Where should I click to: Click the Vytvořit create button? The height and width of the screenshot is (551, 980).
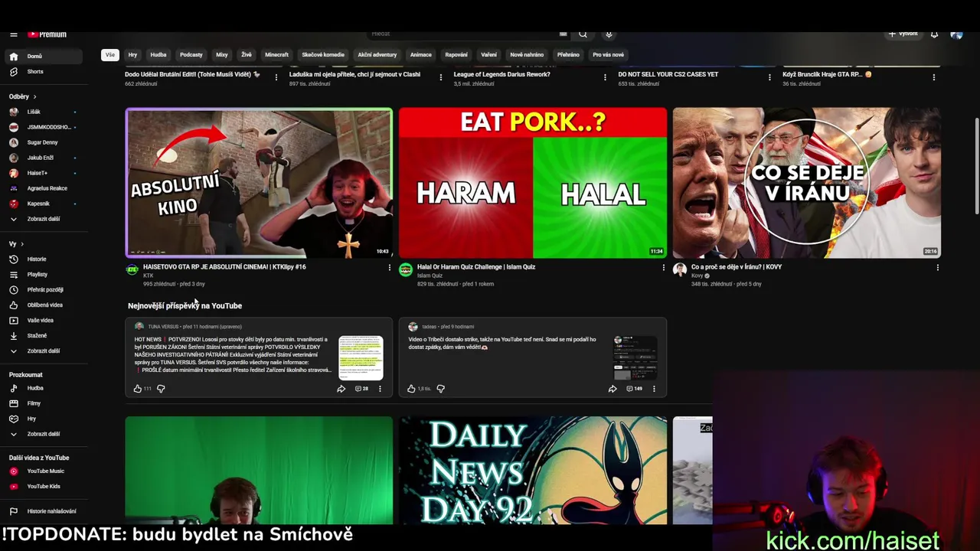click(x=903, y=34)
